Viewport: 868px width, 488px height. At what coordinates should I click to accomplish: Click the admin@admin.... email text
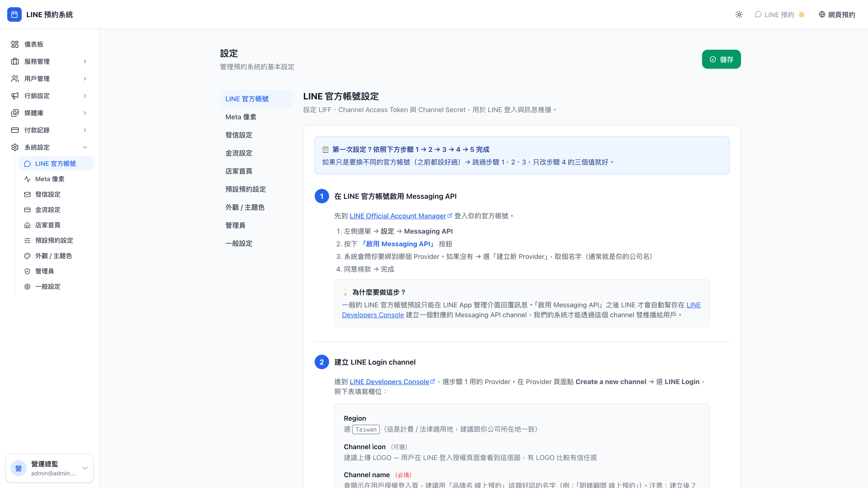54,473
